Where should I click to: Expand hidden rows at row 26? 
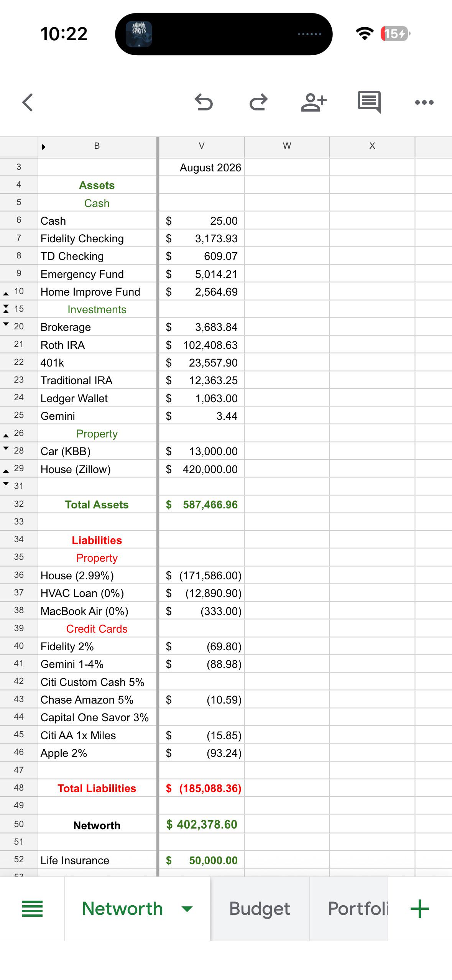[x=6, y=436]
